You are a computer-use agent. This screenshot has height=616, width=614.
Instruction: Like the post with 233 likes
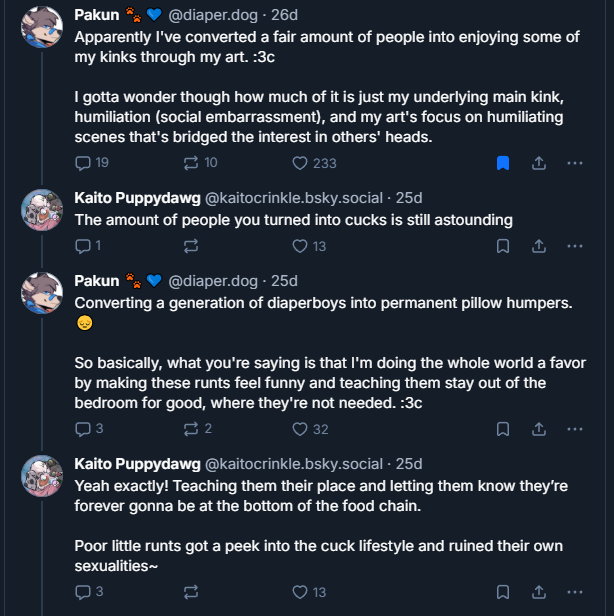click(314, 163)
